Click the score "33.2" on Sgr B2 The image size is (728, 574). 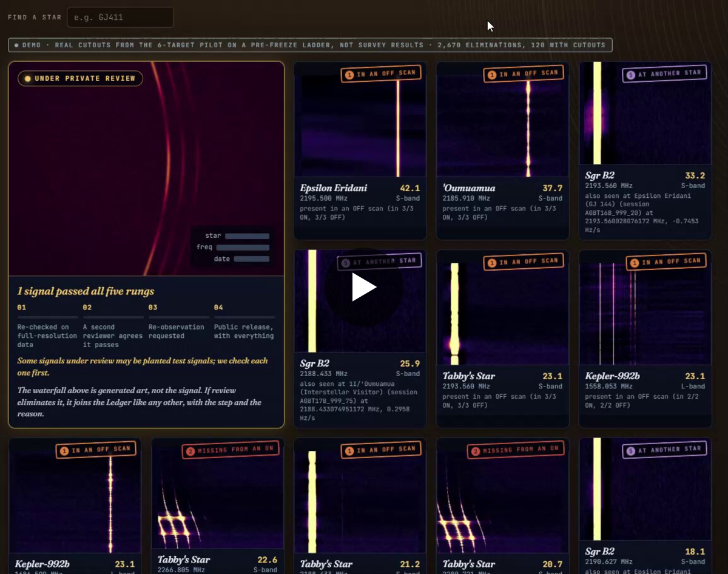[x=695, y=176]
